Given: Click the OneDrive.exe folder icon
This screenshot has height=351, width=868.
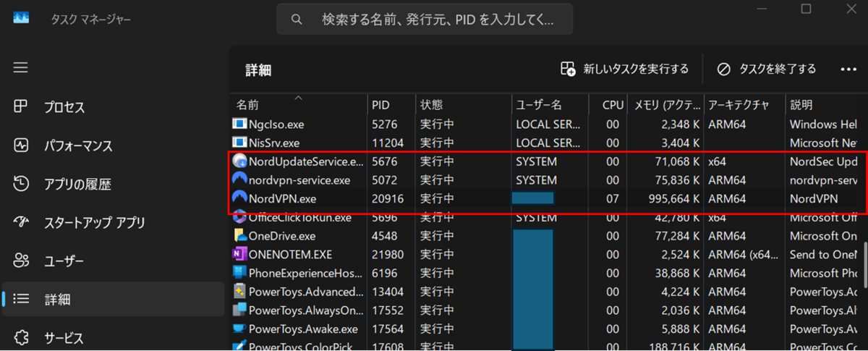Looking at the screenshot, I should [x=239, y=235].
